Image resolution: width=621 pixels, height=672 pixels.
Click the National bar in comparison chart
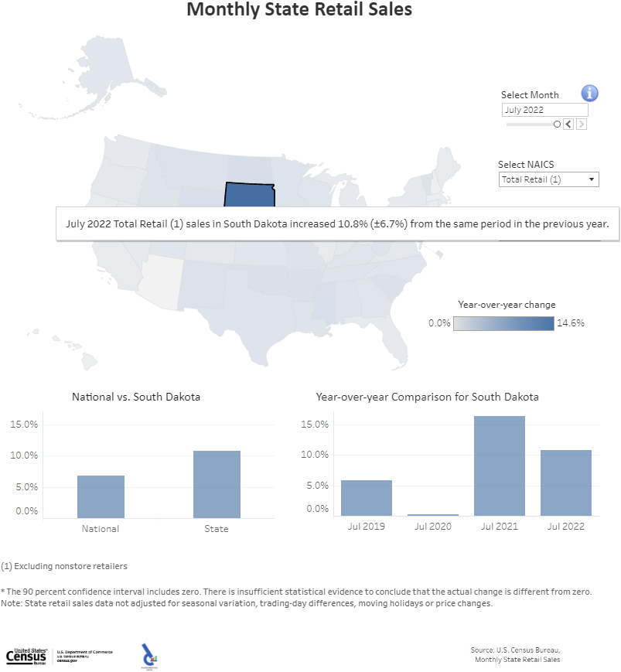point(101,496)
